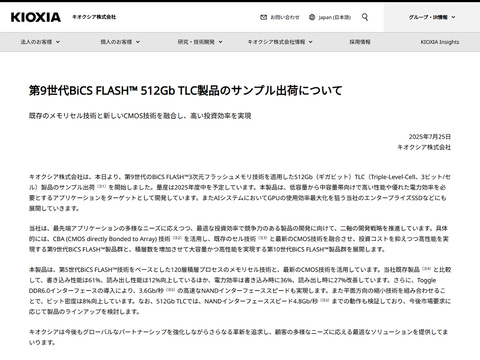The height and width of the screenshot is (360, 480).
Task: Click subtitle 既存のメモリセル技術と新しいCMOS技術
Action: [x=140, y=116]
